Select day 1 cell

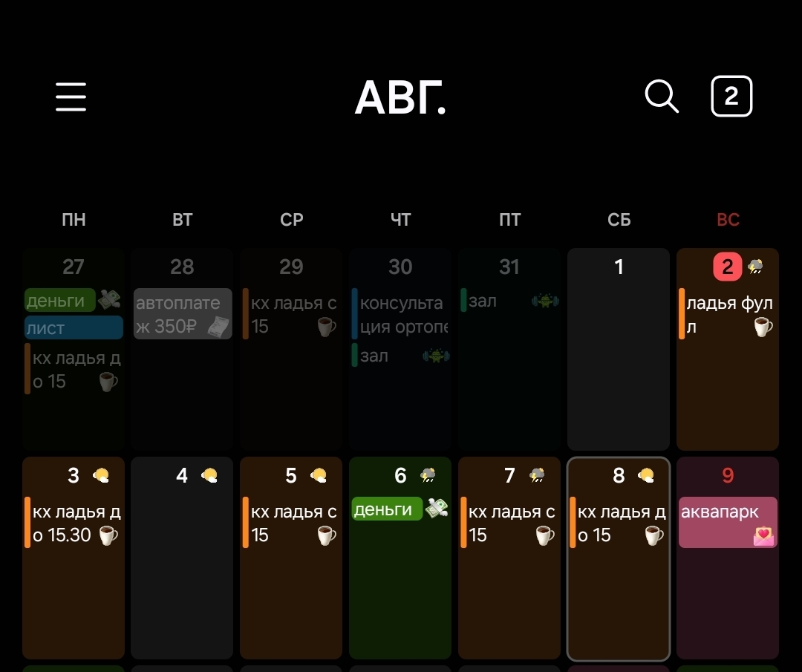pos(619,349)
